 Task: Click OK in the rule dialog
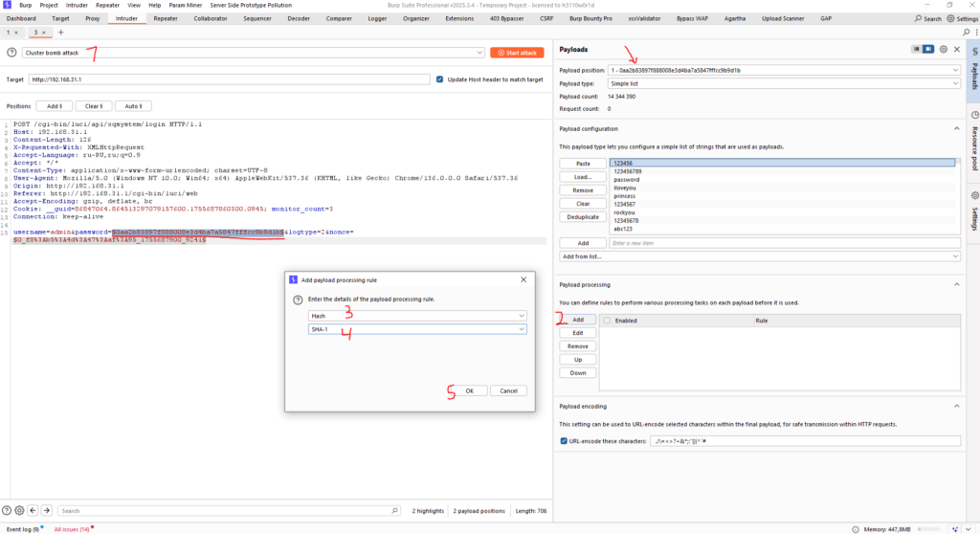[469, 390]
